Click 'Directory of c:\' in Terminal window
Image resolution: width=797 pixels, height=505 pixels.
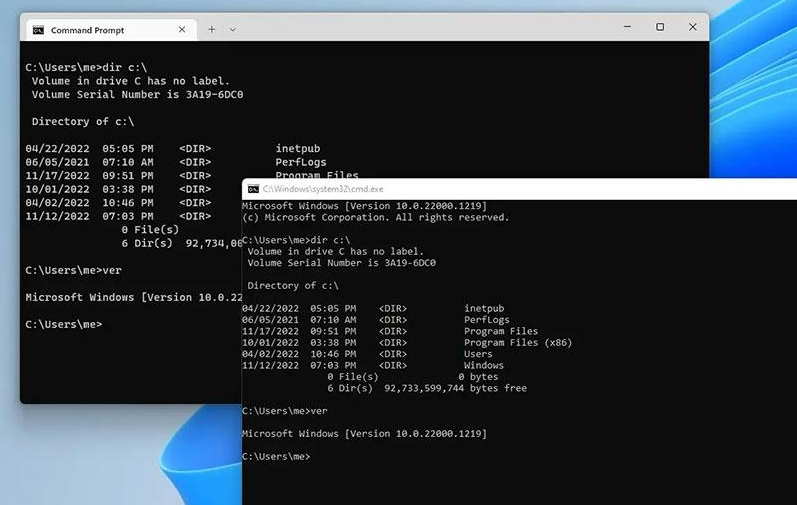(x=83, y=121)
